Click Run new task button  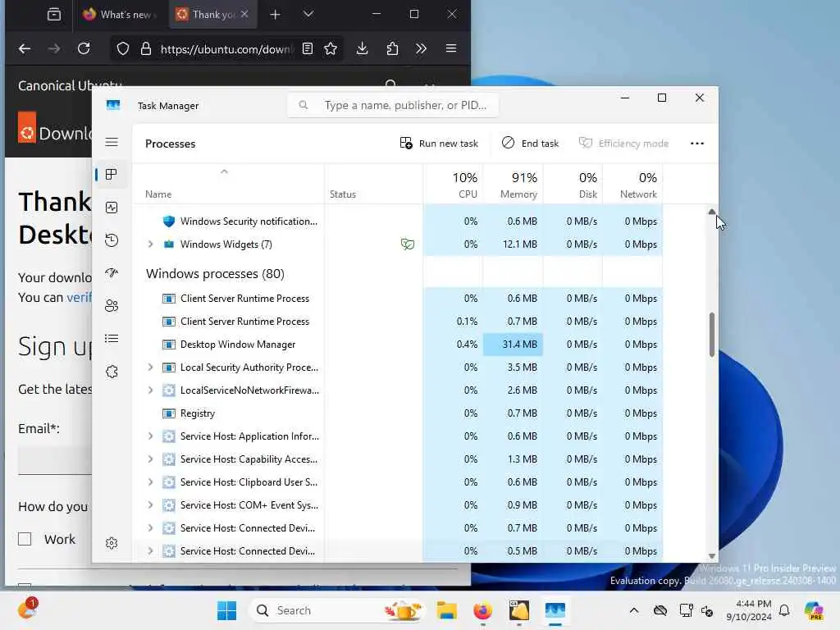click(x=439, y=143)
